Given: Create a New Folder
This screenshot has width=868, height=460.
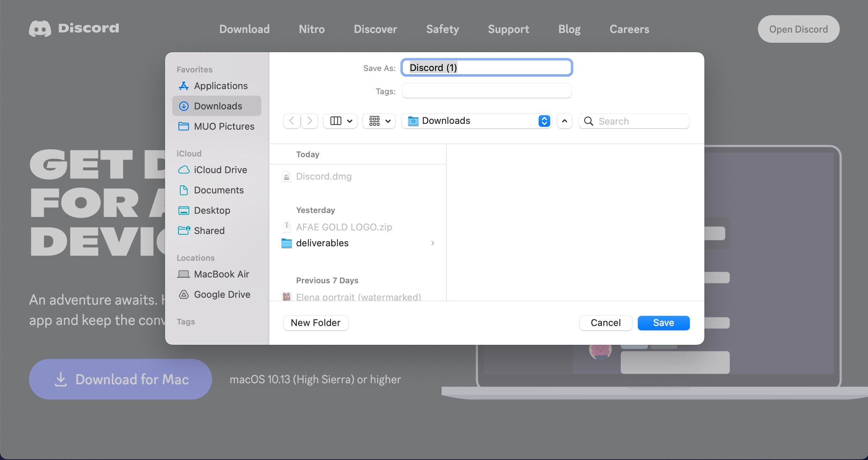Looking at the screenshot, I should click(x=315, y=323).
